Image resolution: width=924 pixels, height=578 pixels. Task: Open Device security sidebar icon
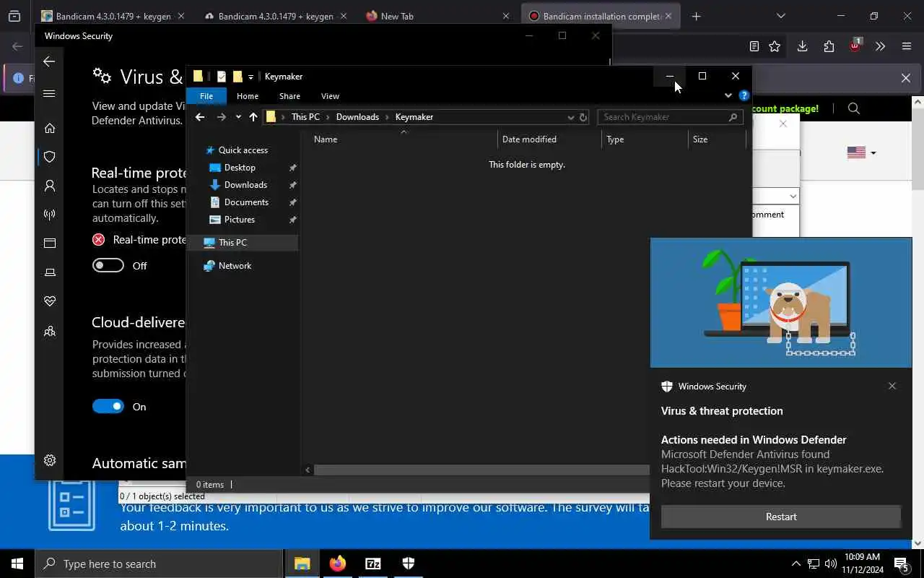pos(50,272)
